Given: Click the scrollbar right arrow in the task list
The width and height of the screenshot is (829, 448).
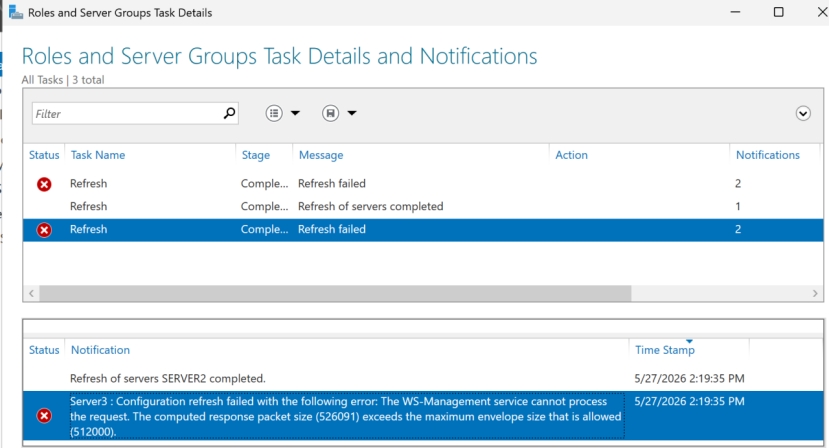Looking at the screenshot, I should tap(815, 293).
